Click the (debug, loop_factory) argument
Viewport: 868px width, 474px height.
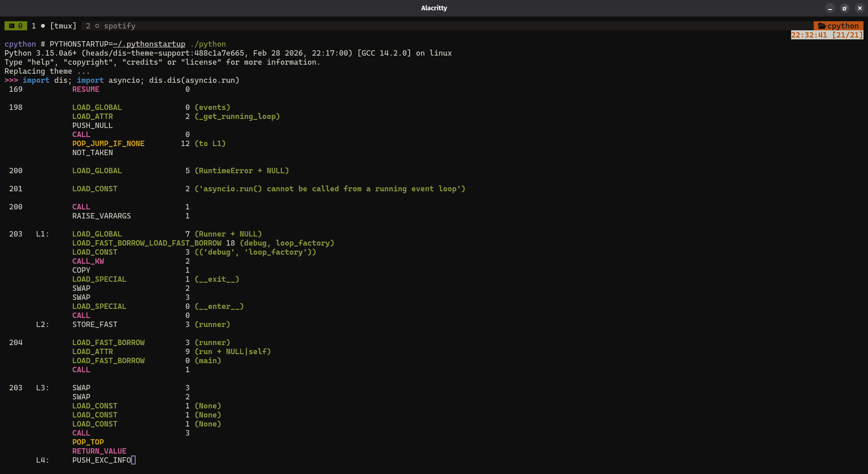[x=287, y=243]
